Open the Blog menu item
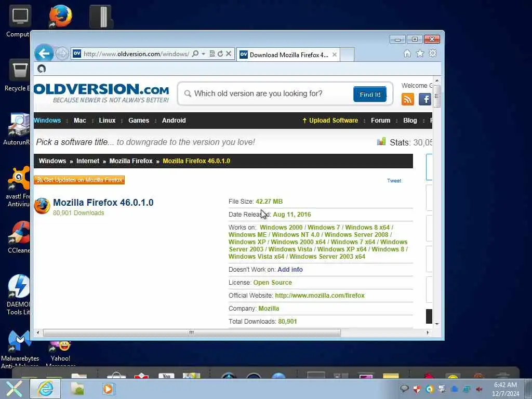This screenshot has height=399, width=532. coord(410,121)
